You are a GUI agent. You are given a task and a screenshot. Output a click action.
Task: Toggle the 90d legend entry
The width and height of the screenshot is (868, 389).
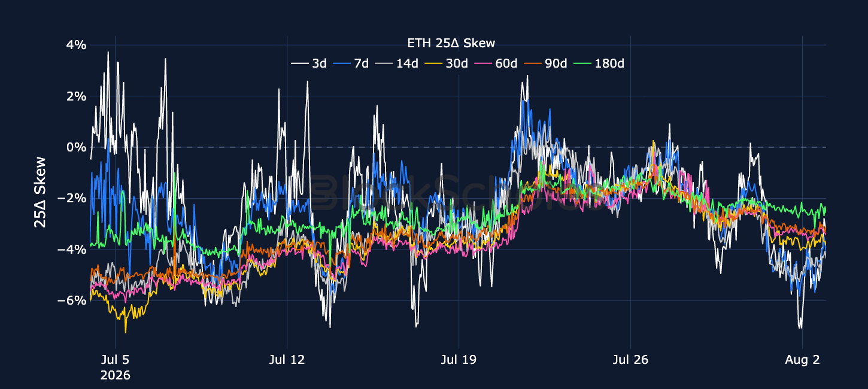coord(545,63)
